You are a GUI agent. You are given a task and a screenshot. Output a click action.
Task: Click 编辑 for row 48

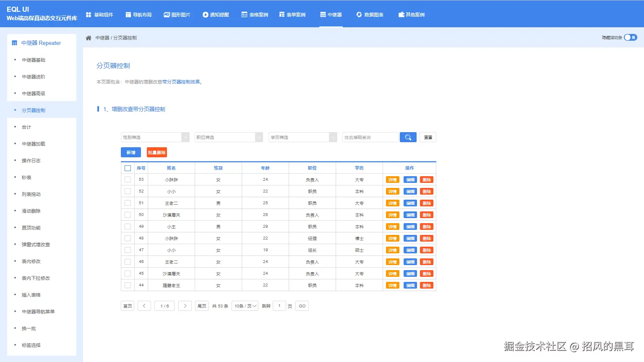[410, 238]
